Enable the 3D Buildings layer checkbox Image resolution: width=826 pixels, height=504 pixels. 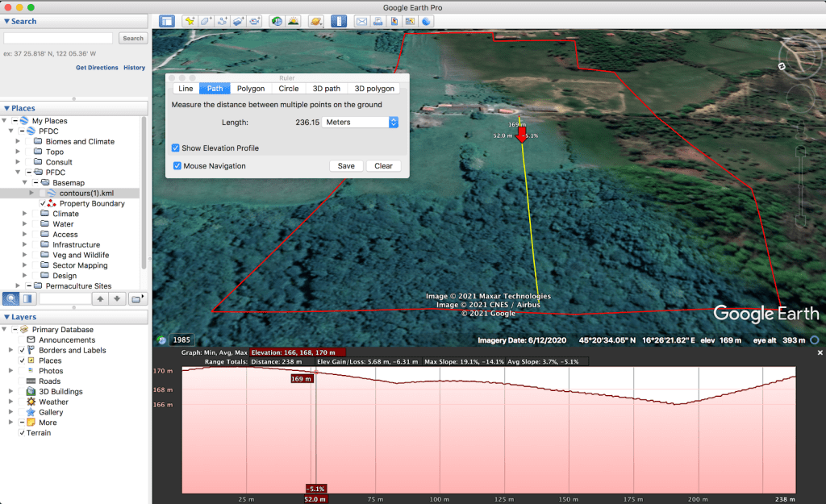(x=22, y=392)
